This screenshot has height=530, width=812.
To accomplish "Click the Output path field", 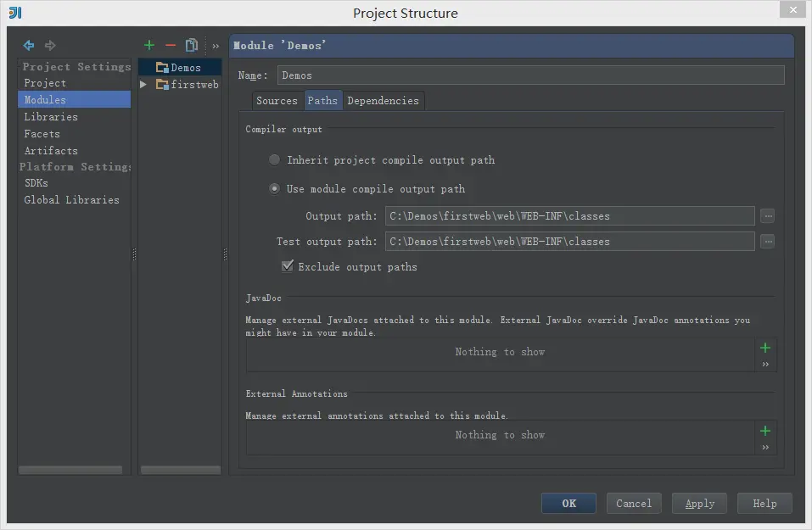I will coord(569,216).
